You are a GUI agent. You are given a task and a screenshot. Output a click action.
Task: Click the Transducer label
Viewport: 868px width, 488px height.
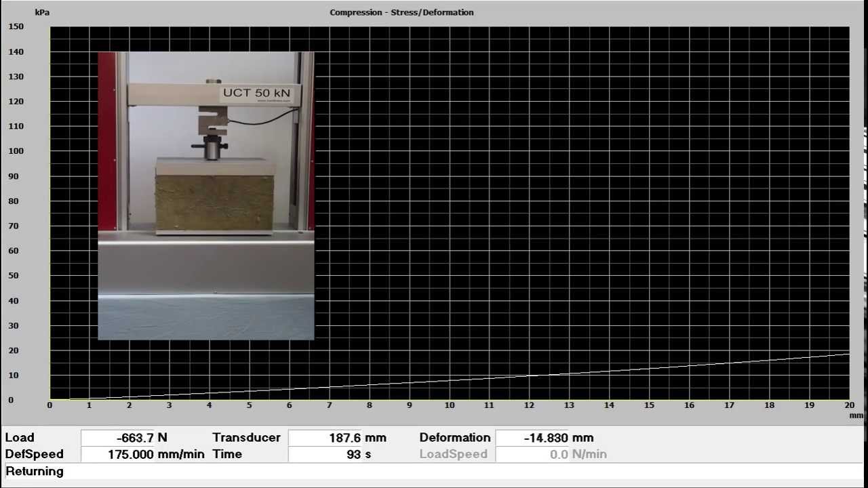pos(246,438)
